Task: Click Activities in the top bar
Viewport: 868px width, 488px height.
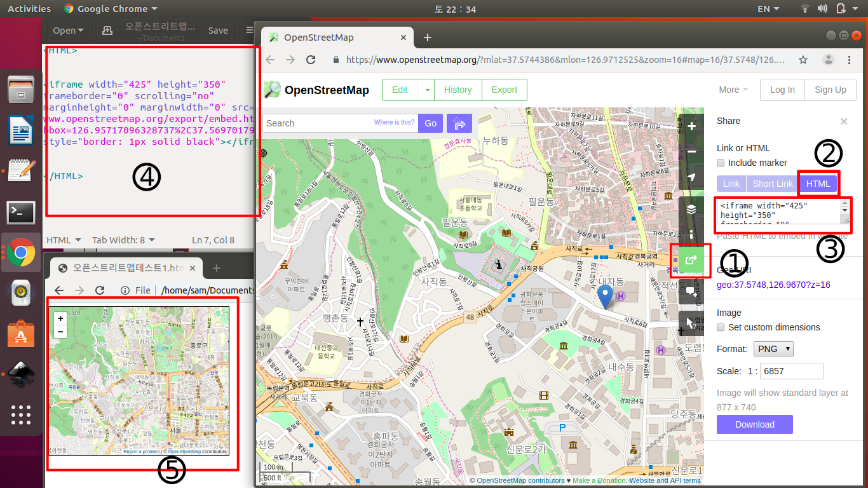Action: (29, 9)
